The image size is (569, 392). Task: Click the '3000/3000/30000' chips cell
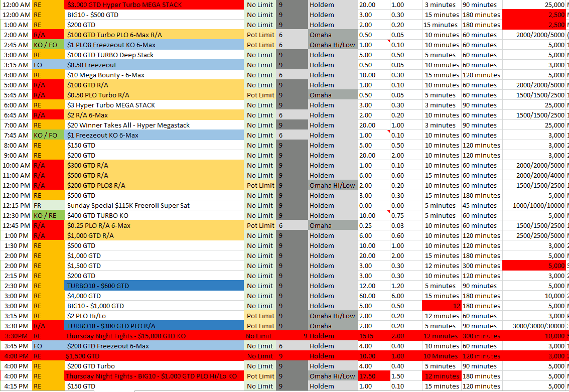click(534, 326)
